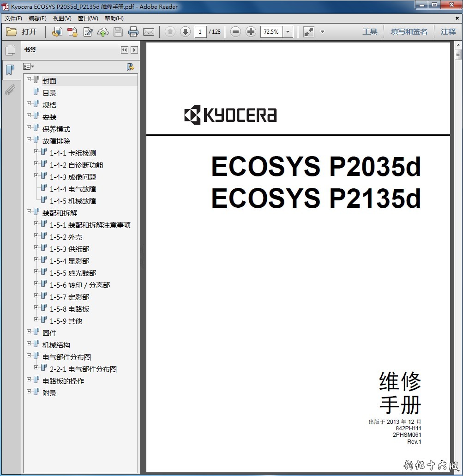463x476 pixels.
Task: Click the Print icon in toolbar
Action: [133, 32]
